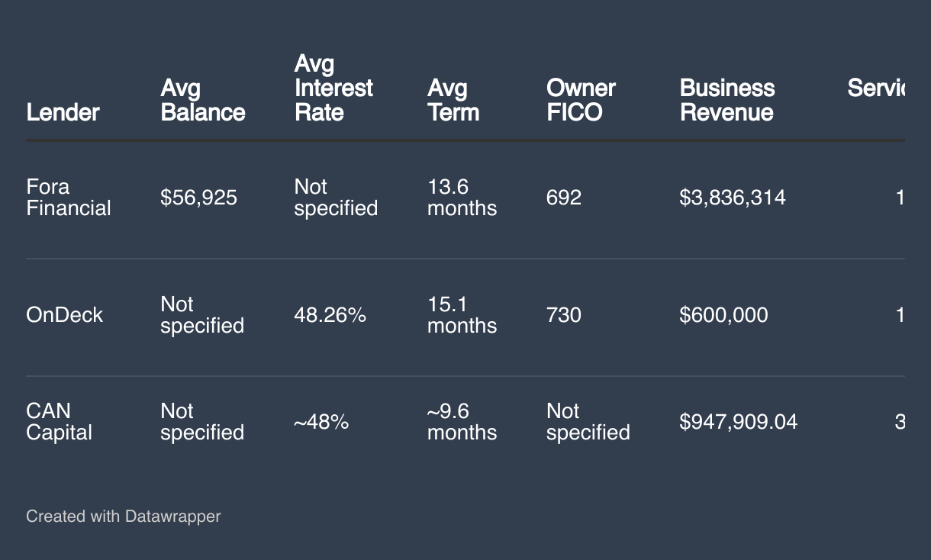
Task: Click the Avg Term column header
Action: (x=453, y=100)
